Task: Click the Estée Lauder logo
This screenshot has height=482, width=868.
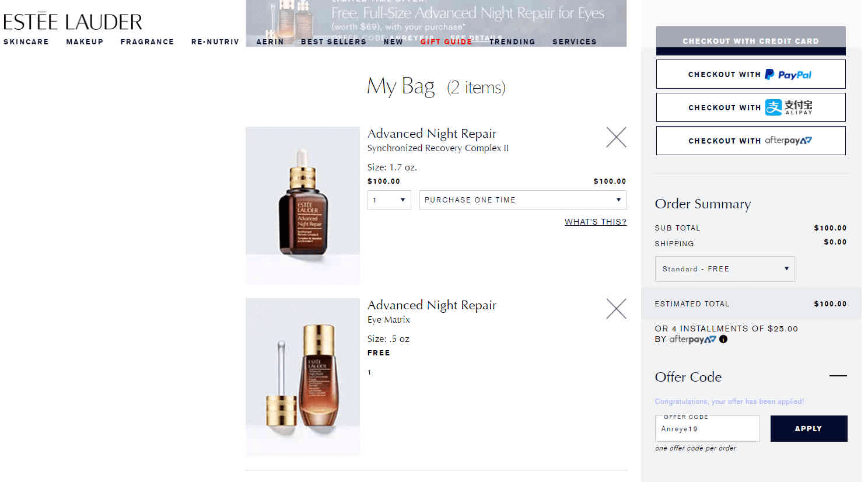Action: [72, 22]
